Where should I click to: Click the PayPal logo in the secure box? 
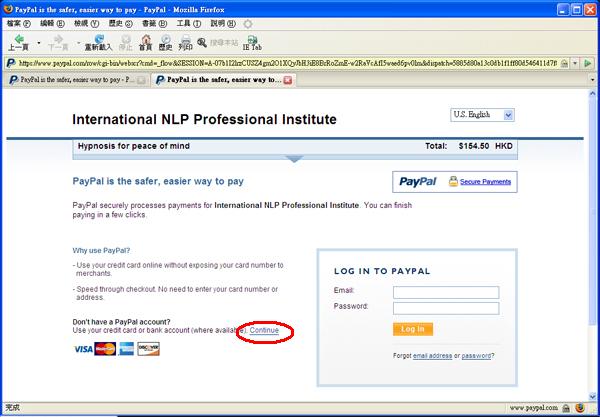[417, 181]
